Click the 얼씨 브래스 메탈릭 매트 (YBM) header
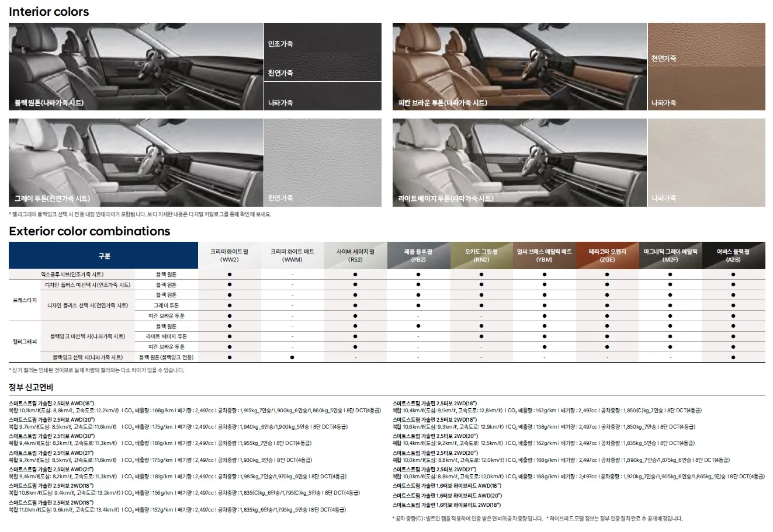This screenshot has width=773, height=532. coord(545,255)
